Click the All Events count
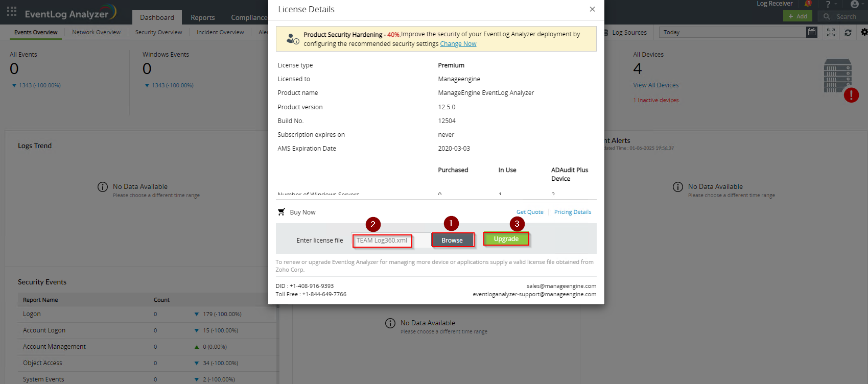Screen dimensions: 868x384 pyautogui.click(x=14, y=68)
